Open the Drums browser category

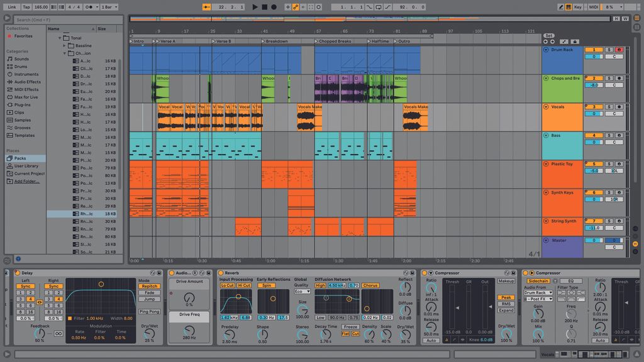coord(21,67)
